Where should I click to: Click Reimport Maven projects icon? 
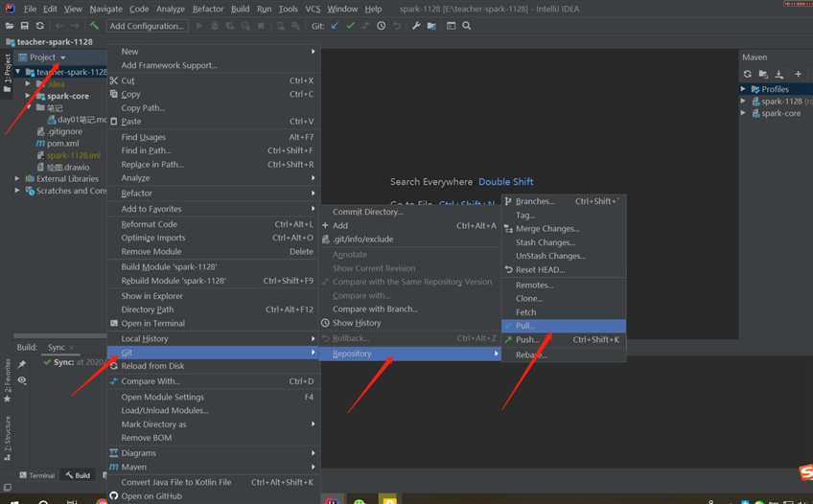pos(747,74)
